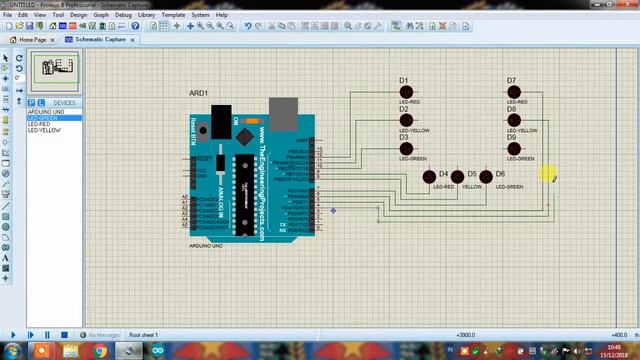Click the Pick from Libraries P button
This screenshot has height=360, width=640.
point(31,102)
